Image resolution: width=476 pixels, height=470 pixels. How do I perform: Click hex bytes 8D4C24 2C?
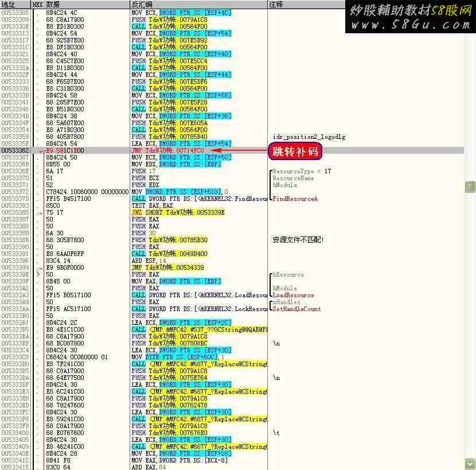[x=61, y=323]
